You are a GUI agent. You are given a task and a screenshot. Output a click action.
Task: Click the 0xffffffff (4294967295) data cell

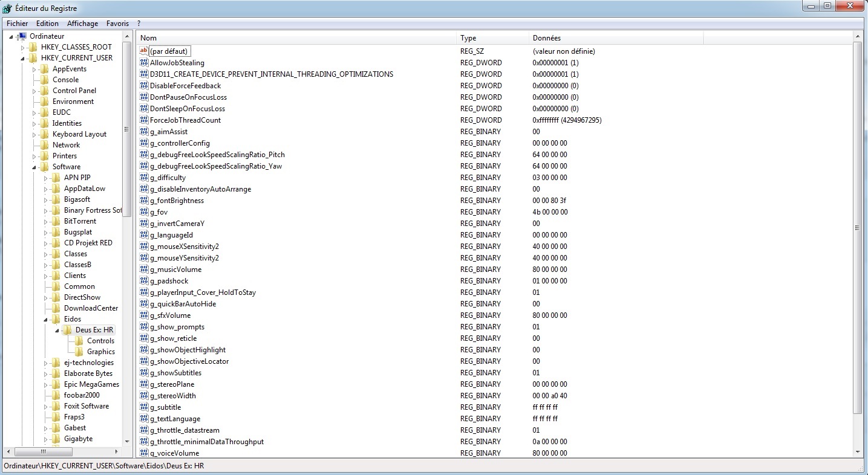point(567,120)
